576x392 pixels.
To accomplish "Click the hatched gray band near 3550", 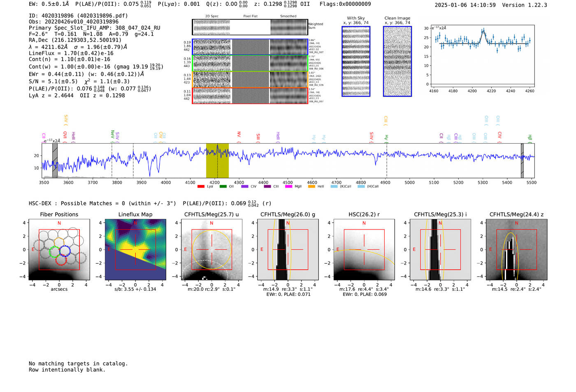I will (55, 160).
